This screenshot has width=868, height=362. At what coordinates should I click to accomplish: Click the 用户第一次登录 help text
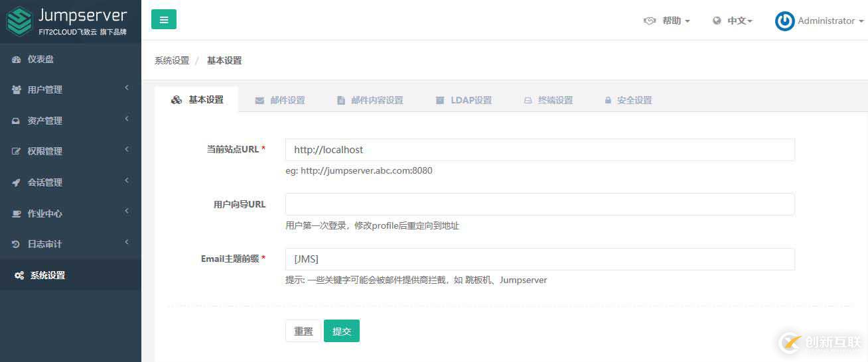(x=372, y=226)
